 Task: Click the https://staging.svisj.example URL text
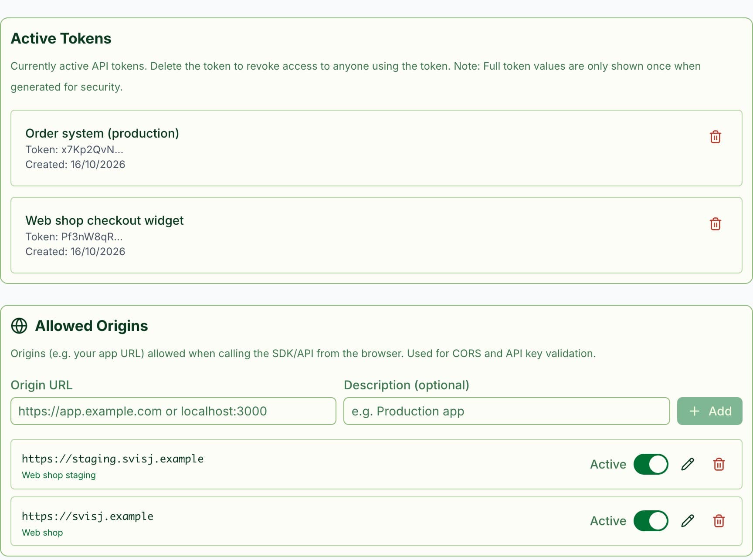(113, 459)
